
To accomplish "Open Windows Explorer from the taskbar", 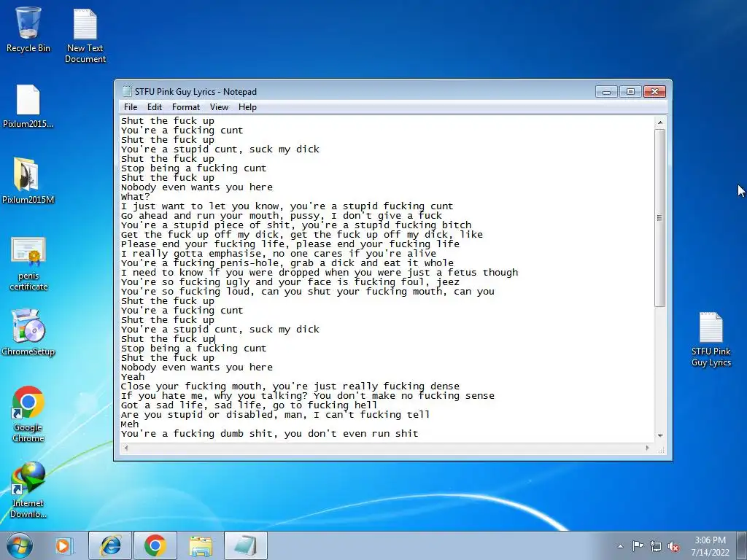I will tap(201, 545).
